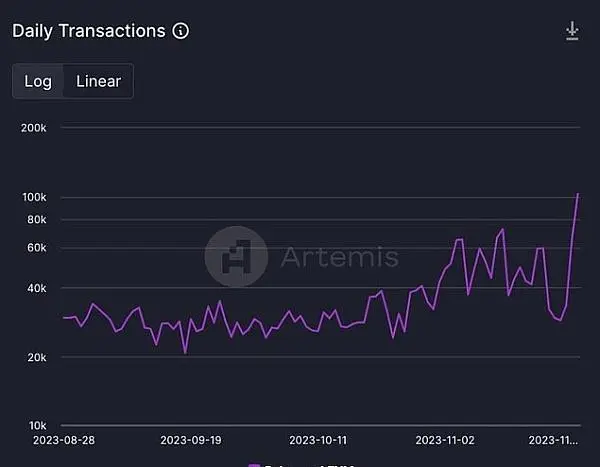Screen dimensions: 600x467
Task: Select the 2023-11-02 date label
Action: [x=445, y=440]
